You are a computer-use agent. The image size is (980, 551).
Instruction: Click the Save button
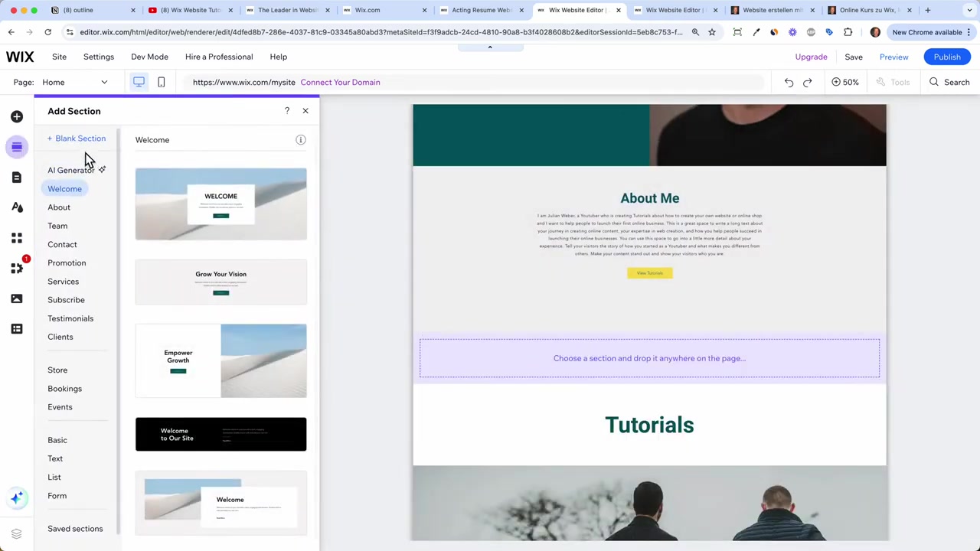(x=854, y=57)
